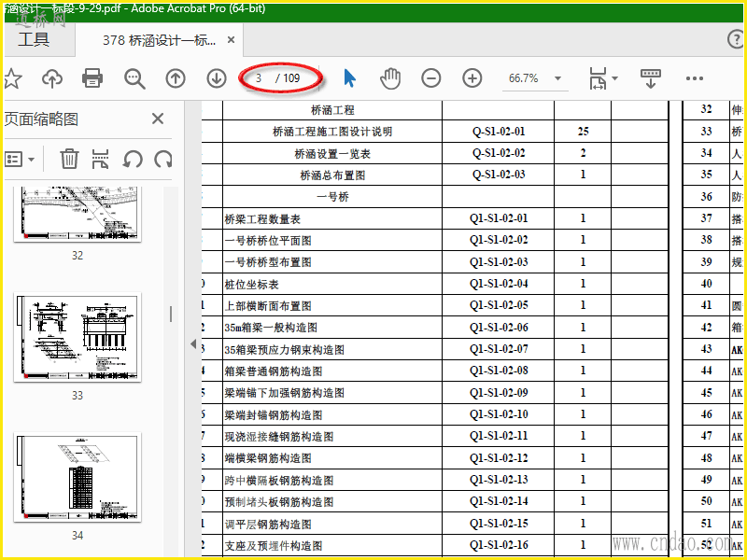Select the pointer selection tool
Screen dimensions: 747x560
click(349, 78)
